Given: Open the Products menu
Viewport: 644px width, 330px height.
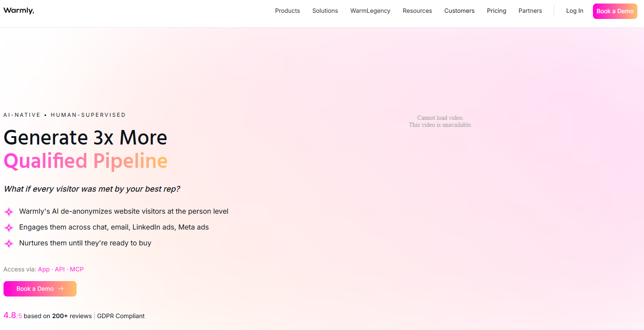Looking at the screenshot, I should coord(287,11).
